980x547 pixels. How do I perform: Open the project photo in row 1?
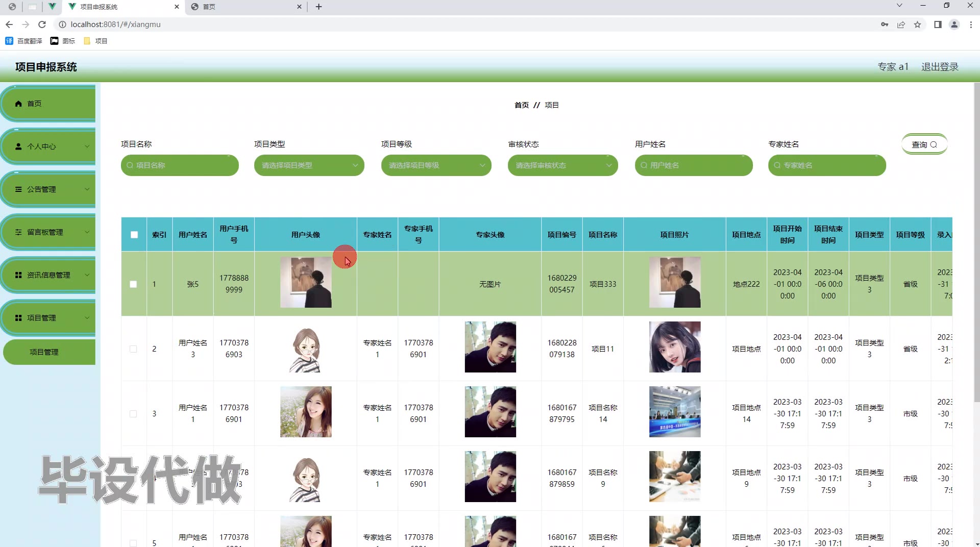675,282
